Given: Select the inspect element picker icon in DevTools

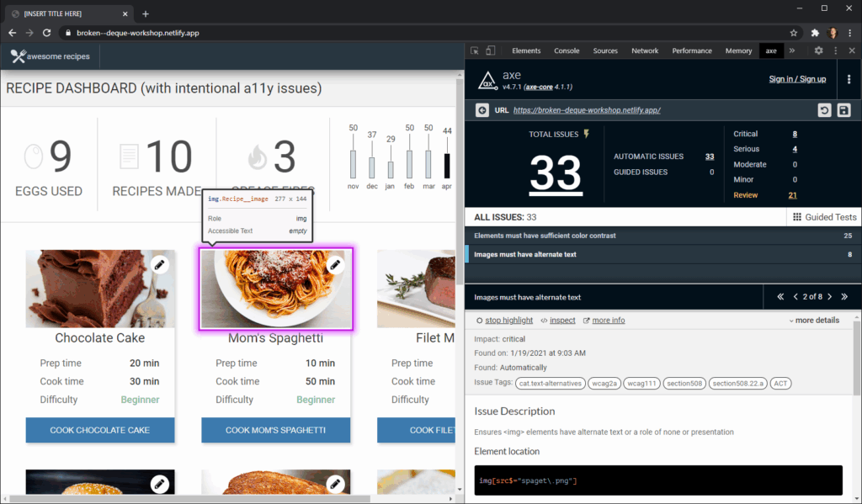Looking at the screenshot, I should coord(473,50).
